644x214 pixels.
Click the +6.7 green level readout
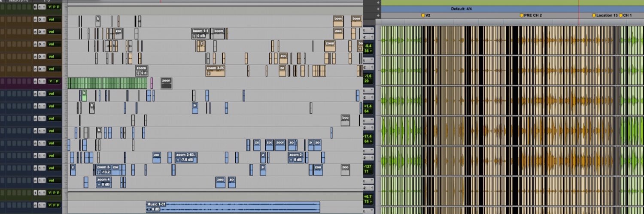368,196
